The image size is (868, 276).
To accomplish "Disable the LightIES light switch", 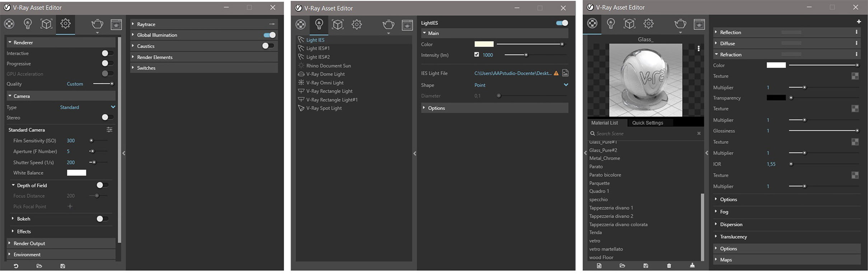I will click(562, 23).
